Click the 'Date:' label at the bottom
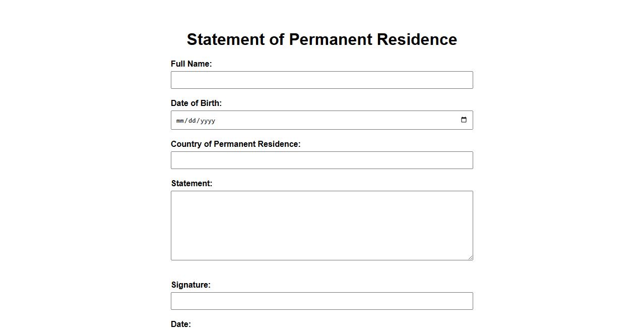Screen dimensions: 644x328 point(181,324)
